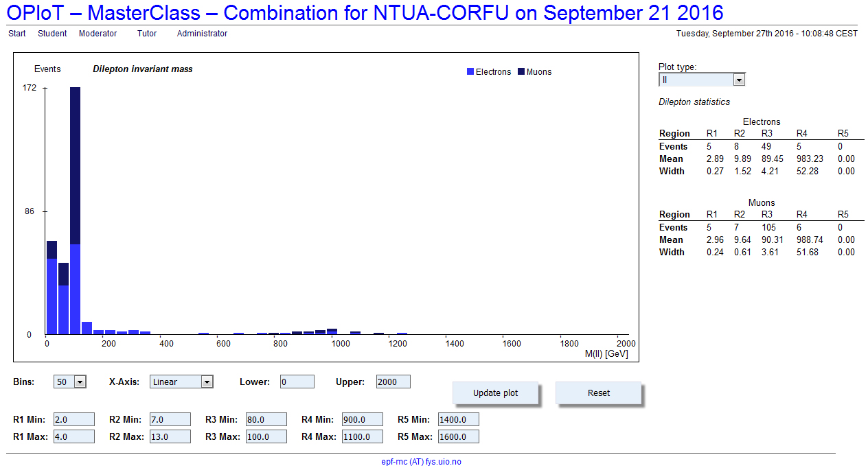Click Muons R3 events value 105

768,227
